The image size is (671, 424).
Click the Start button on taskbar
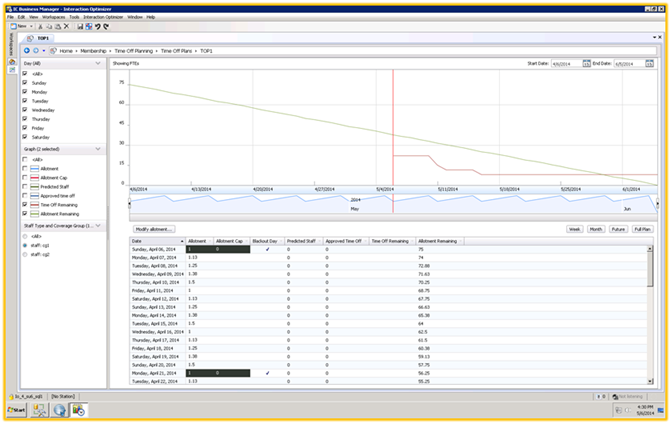pos(16,410)
